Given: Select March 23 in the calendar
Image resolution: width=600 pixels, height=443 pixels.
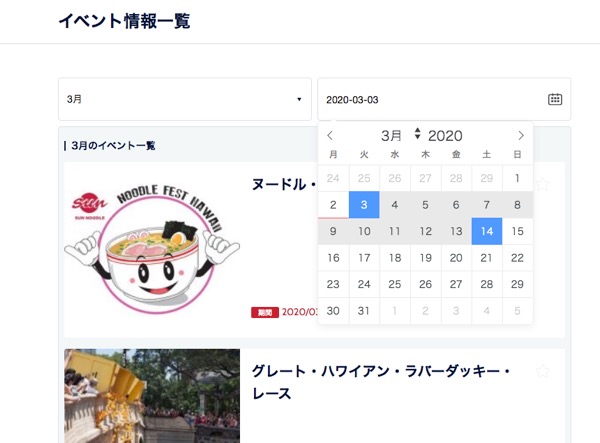Looking at the screenshot, I should click(333, 284).
